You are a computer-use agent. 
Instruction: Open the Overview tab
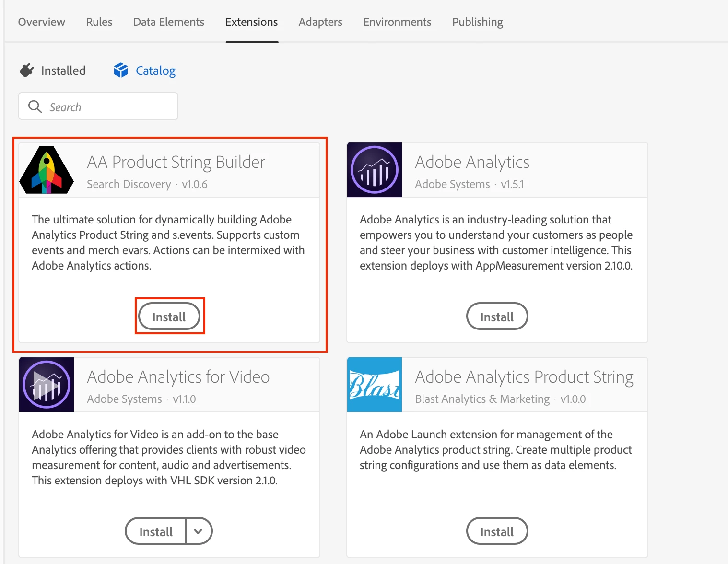42,22
